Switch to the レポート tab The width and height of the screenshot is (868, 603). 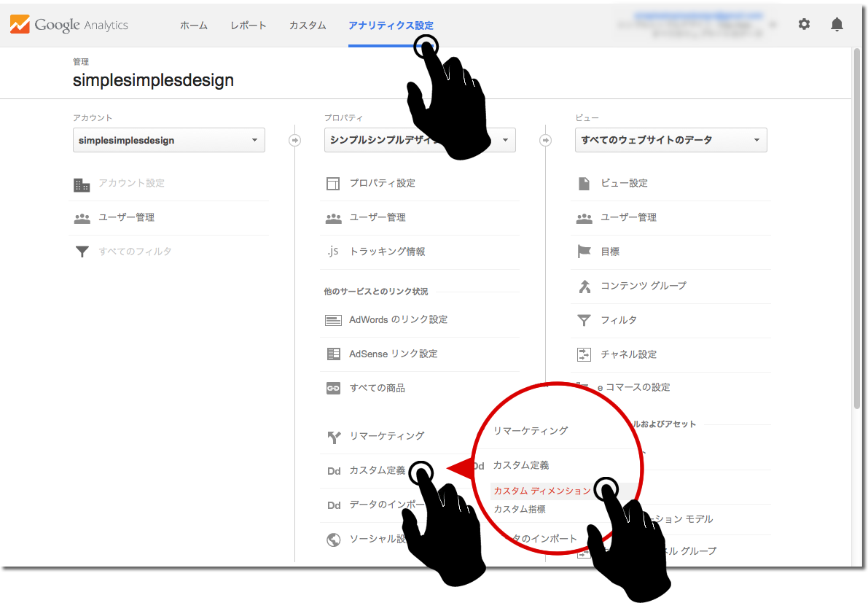coord(248,26)
